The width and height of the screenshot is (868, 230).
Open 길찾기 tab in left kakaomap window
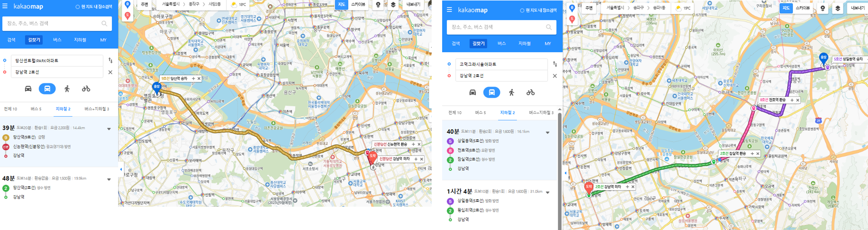tap(34, 40)
